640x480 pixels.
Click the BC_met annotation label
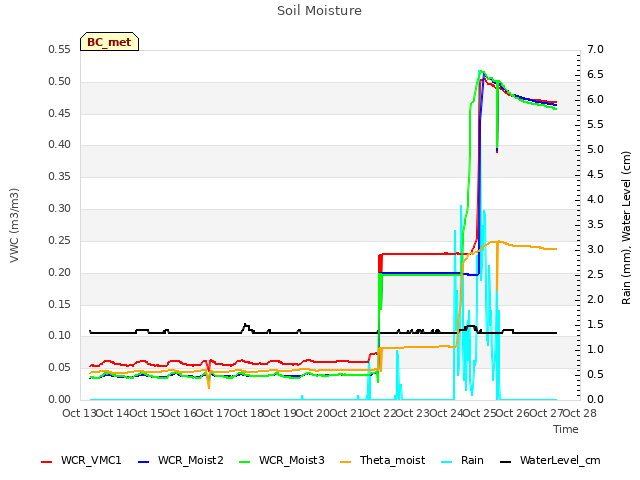109,42
